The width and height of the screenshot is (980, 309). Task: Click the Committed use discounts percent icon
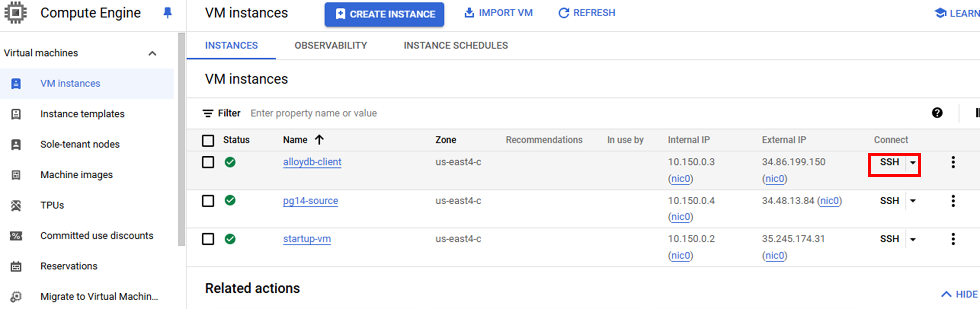pos(16,236)
